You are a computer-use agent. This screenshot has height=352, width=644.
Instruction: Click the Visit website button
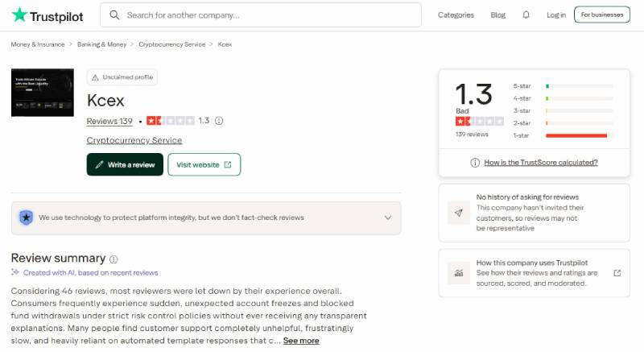pos(204,164)
